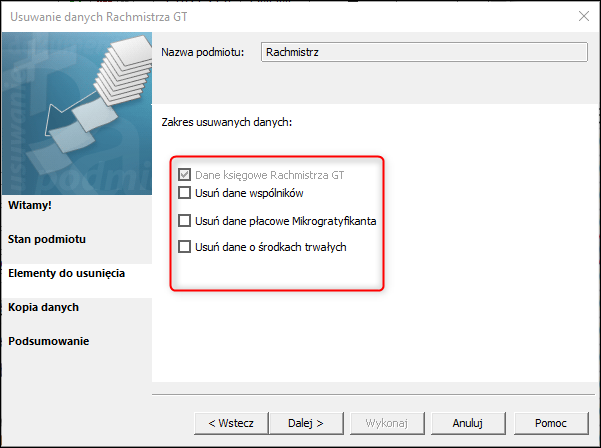
Task: Open help via 'Pomoc' button
Action: (551, 423)
